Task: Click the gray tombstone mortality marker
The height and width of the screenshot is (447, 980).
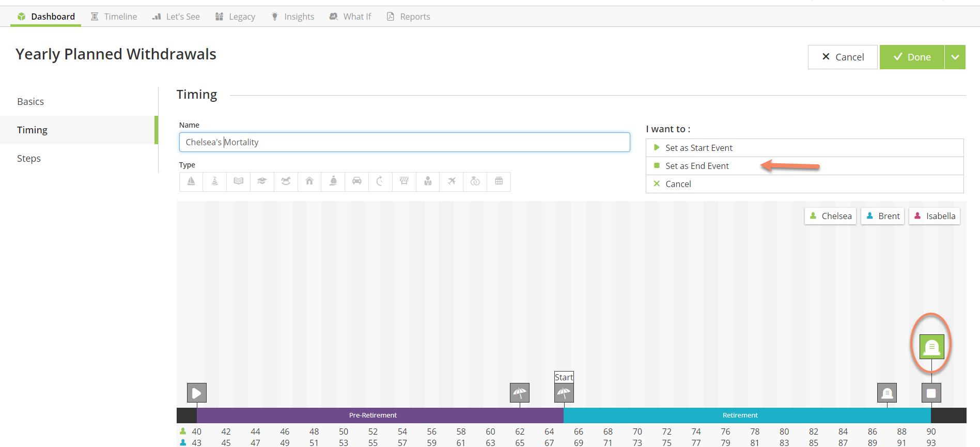Action: [887, 393]
